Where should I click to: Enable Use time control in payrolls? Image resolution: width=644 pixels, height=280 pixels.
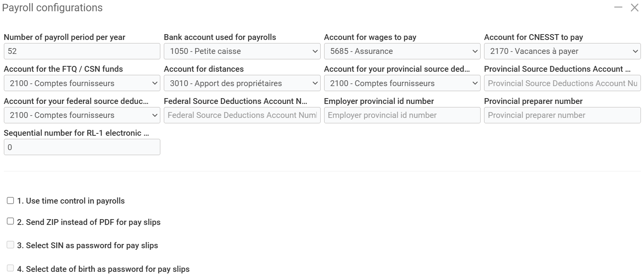(x=10, y=200)
